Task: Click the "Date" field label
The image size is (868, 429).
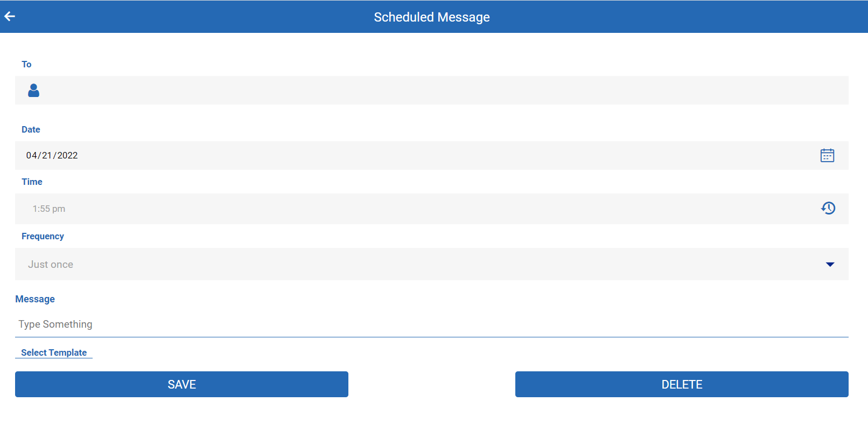Action: 31,129
